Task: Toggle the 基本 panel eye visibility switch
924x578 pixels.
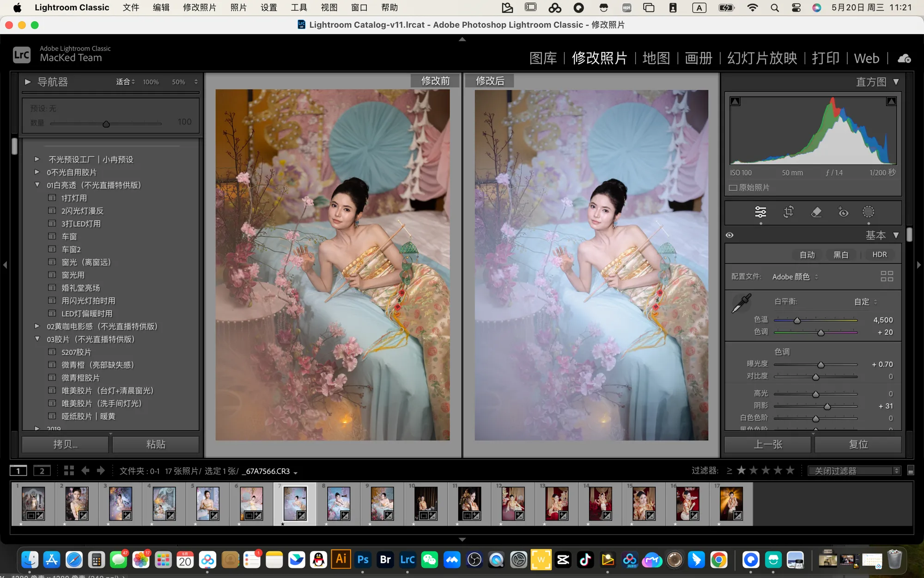Action: point(729,235)
